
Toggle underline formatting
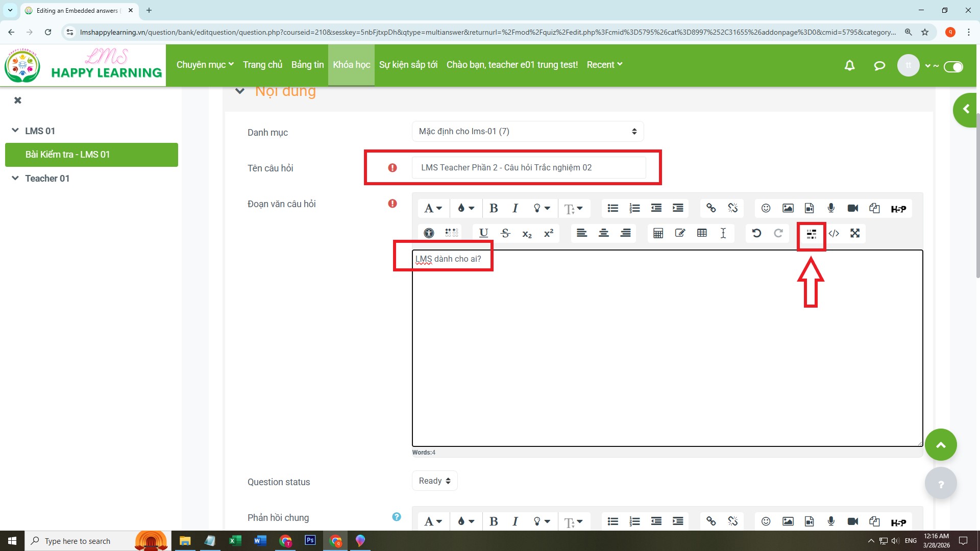pyautogui.click(x=483, y=234)
